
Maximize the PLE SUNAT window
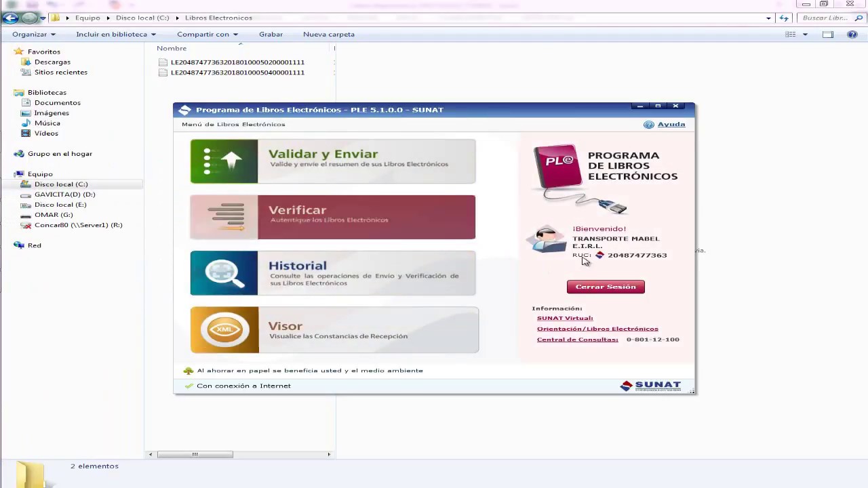tap(657, 106)
